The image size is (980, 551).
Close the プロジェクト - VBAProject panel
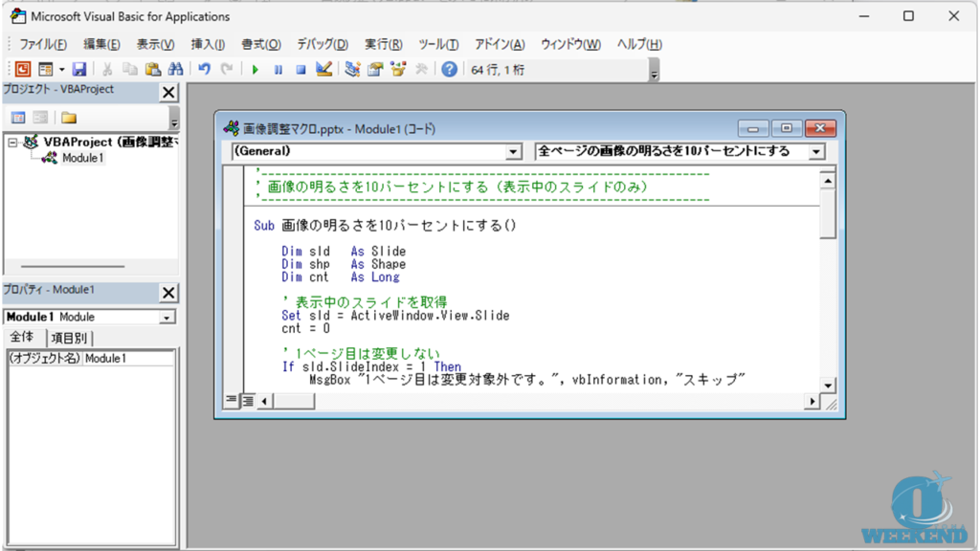point(168,93)
